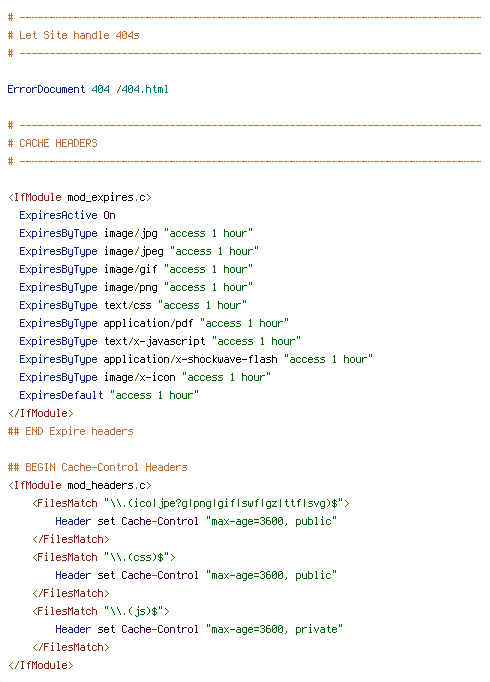This screenshot has height=682, width=490.
Task: Click the END Expire headers comment
Action: [x=70, y=431]
